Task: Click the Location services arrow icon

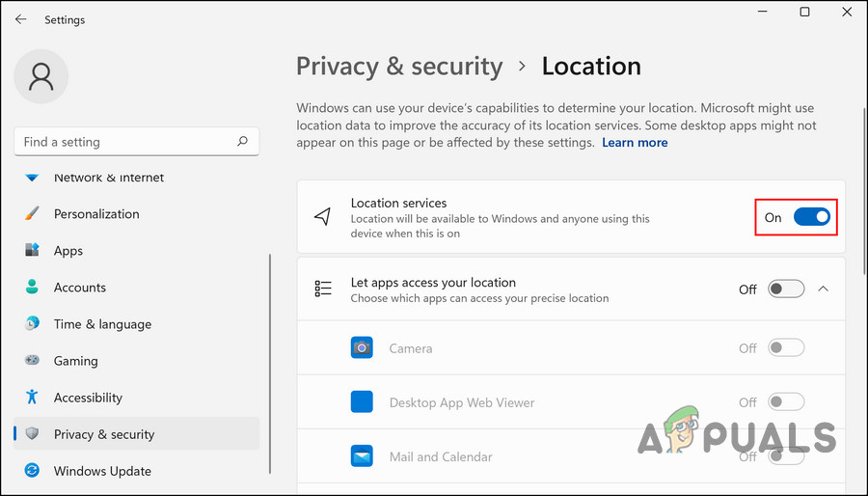Action: point(322,216)
